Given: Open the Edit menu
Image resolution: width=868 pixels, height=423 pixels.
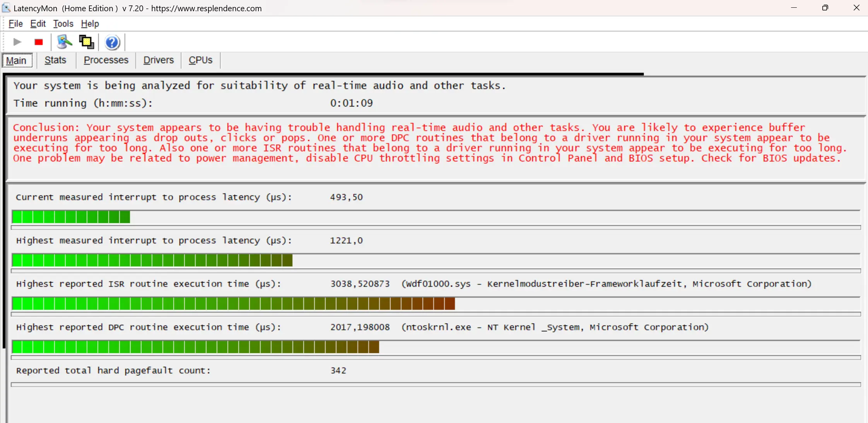Looking at the screenshot, I should tap(38, 24).
